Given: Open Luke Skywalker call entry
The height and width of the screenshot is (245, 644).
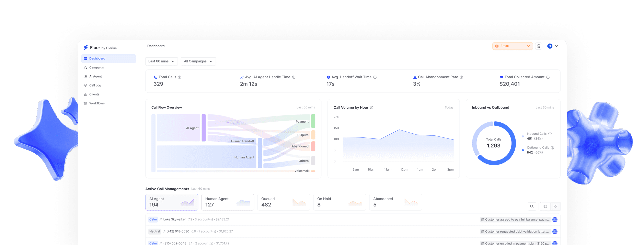Looking at the screenshot, I should pos(174,220).
